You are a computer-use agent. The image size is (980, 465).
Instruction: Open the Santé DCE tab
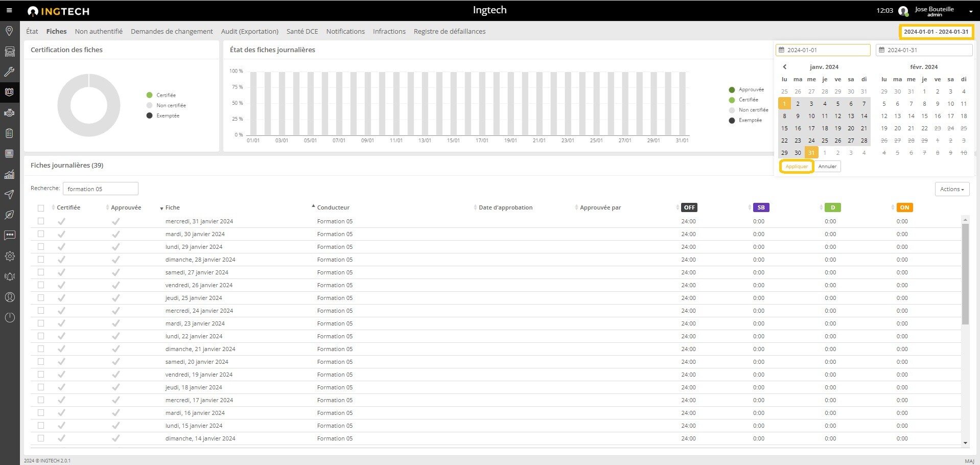(x=302, y=32)
